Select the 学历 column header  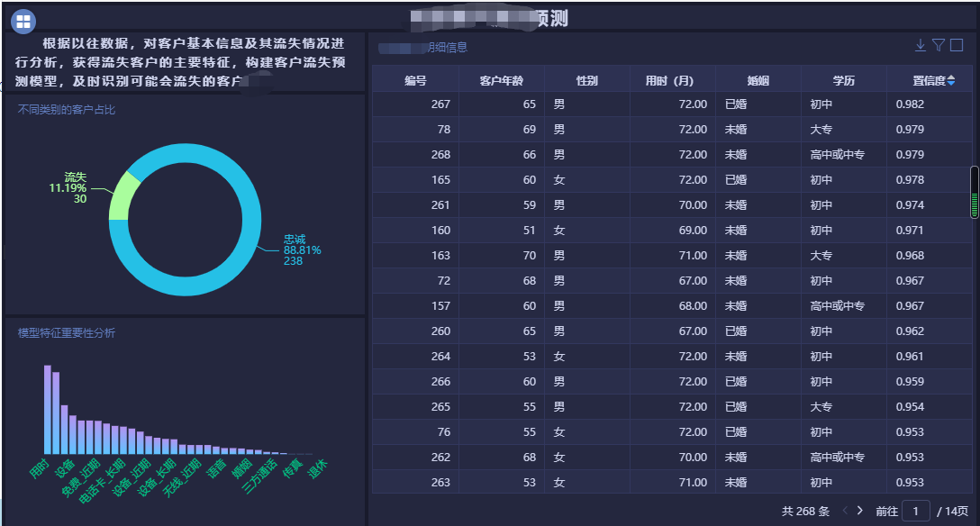pos(844,80)
